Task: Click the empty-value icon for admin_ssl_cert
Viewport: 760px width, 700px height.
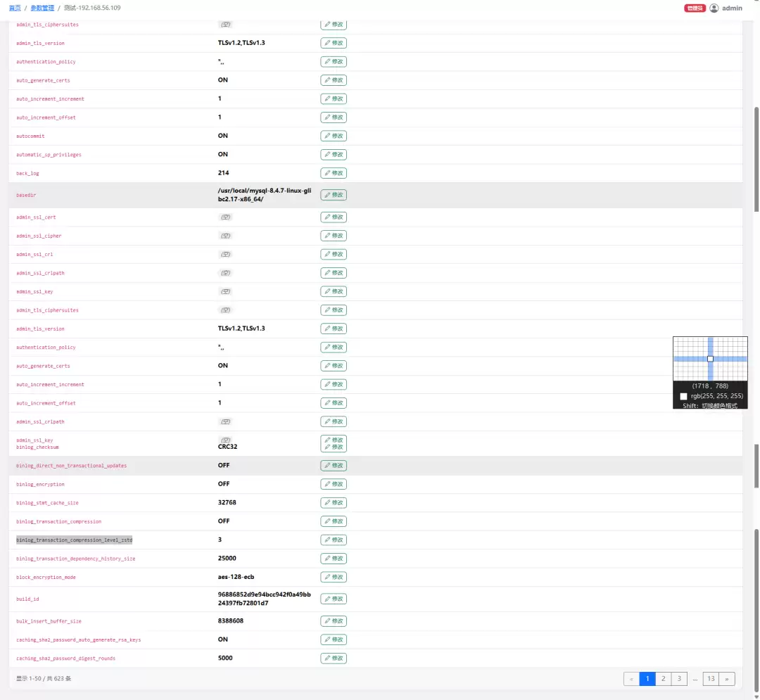Action: tap(225, 217)
